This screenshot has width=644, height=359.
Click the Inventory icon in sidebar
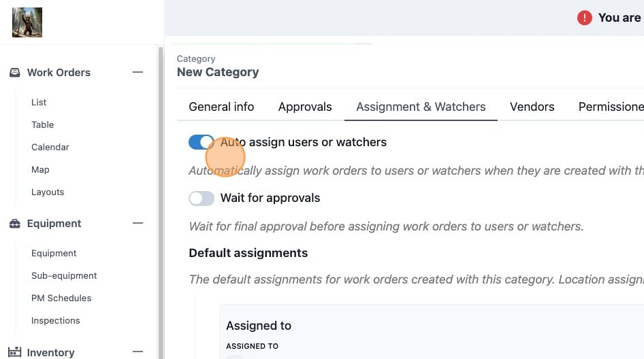coord(15,352)
